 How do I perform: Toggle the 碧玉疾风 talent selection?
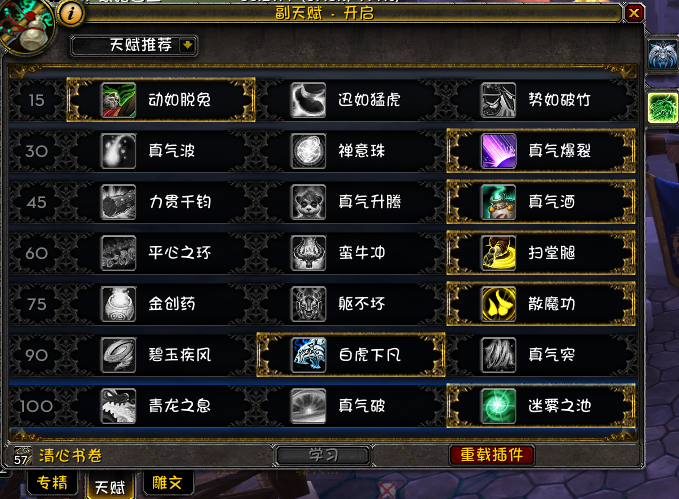[x=161, y=355]
